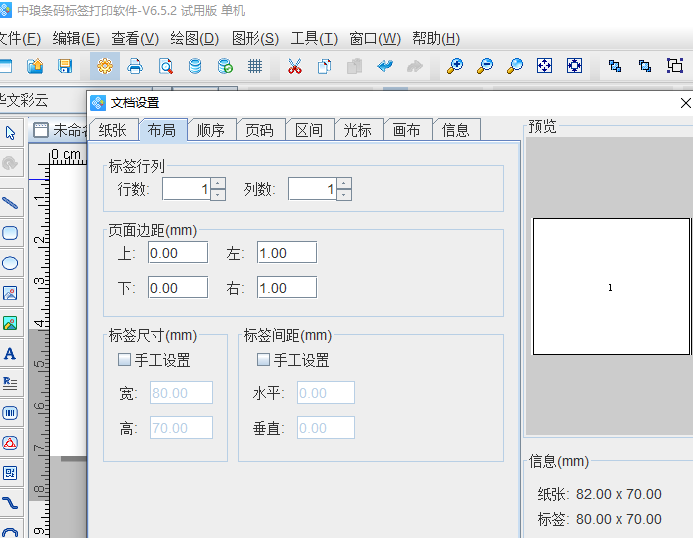
Task: Open the 工具(T) menu
Action: tap(314, 39)
